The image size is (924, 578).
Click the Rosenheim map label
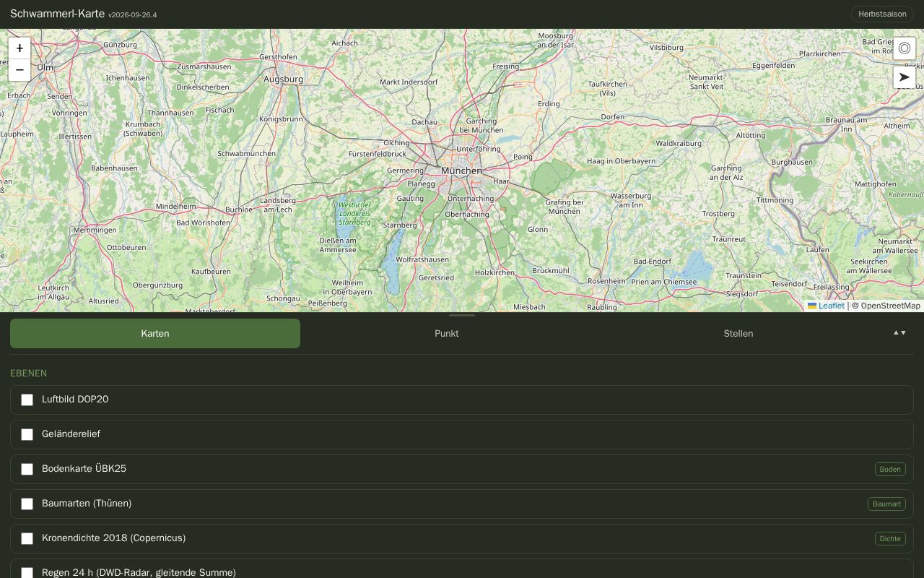coord(606,280)
